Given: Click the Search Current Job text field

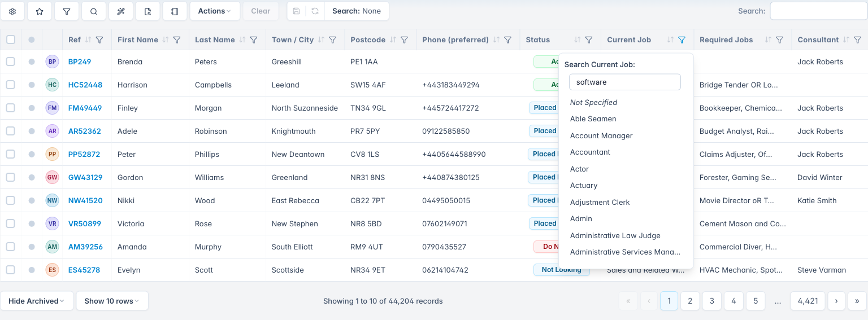Looking at the screenshot, I should tap(625, 82).
